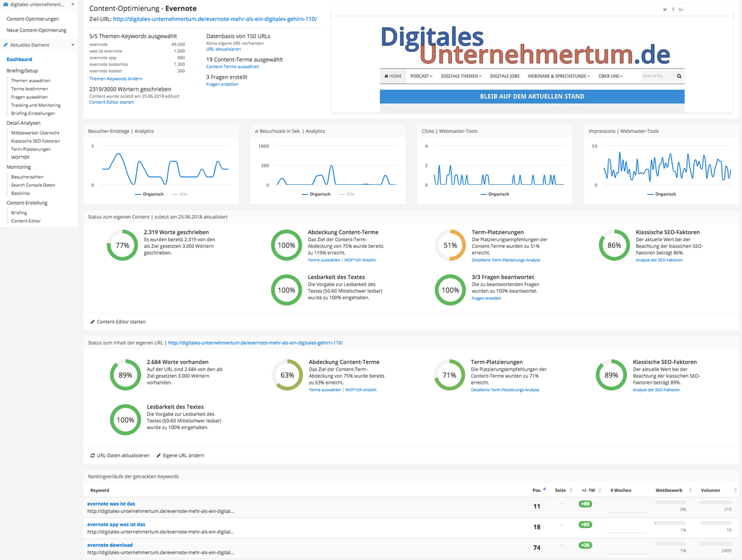Click Content-Editor starten button with pencil
This screenshot has height=560, width=742.
[x=118, y=322]
